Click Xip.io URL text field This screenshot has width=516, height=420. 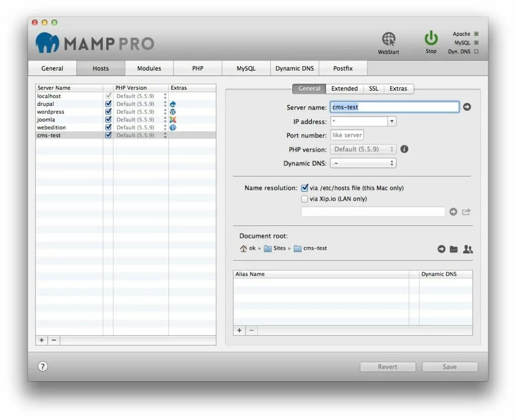click(373, 212)
